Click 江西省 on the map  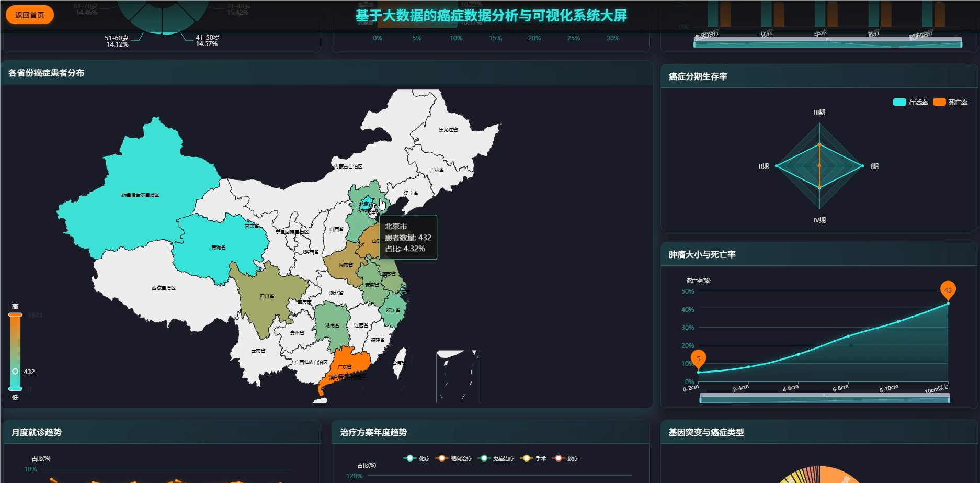click(x=361, y=325)
